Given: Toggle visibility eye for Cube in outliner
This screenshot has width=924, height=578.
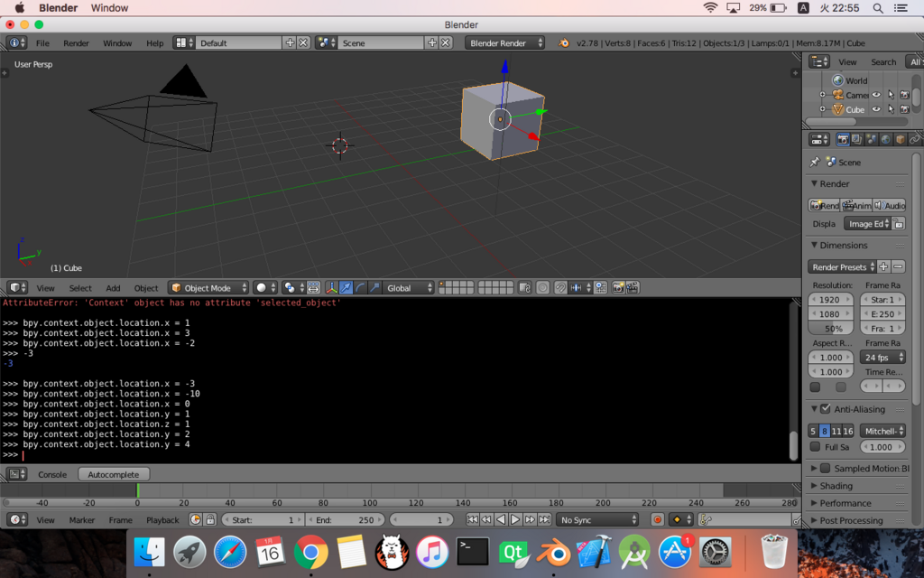Looking at the screenshot, I should click(877, 109).
